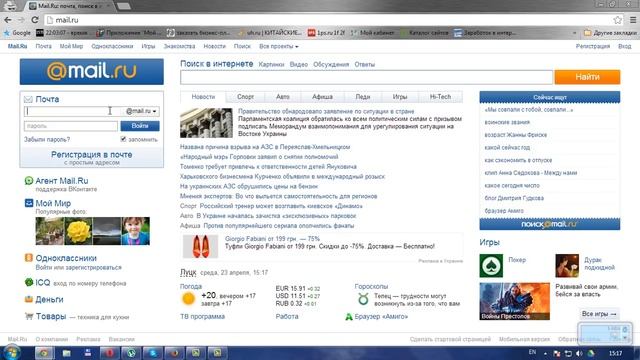Click the Вход link in top bar
The height and width of the screenshot is (360, 640).
(624, 46)
